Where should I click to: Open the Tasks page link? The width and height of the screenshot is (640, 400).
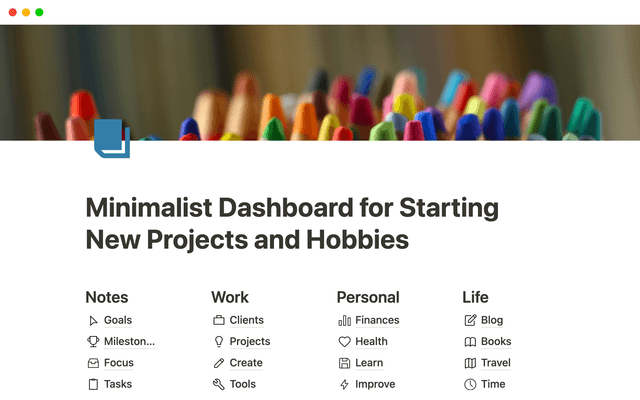click(118, 384)
